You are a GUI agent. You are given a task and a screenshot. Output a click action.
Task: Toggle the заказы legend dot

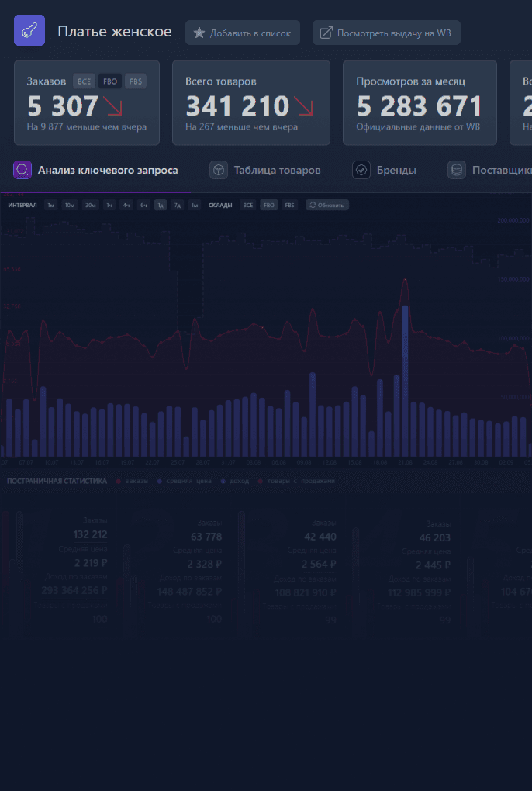119,482
